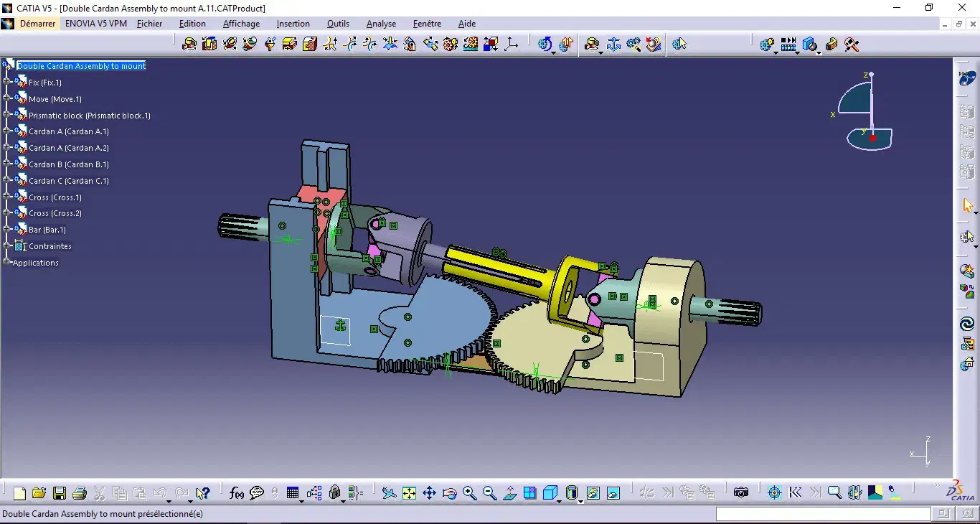Select the Fit All In view icon
Image resolution: width=980 pixels, height=524 pixels.
[x=409, y=493]
